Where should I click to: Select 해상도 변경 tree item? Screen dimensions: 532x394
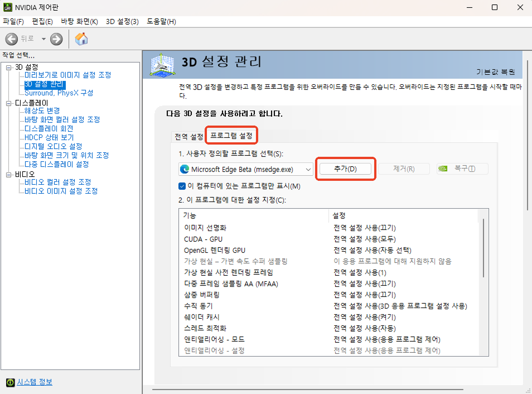coord(42,110)
